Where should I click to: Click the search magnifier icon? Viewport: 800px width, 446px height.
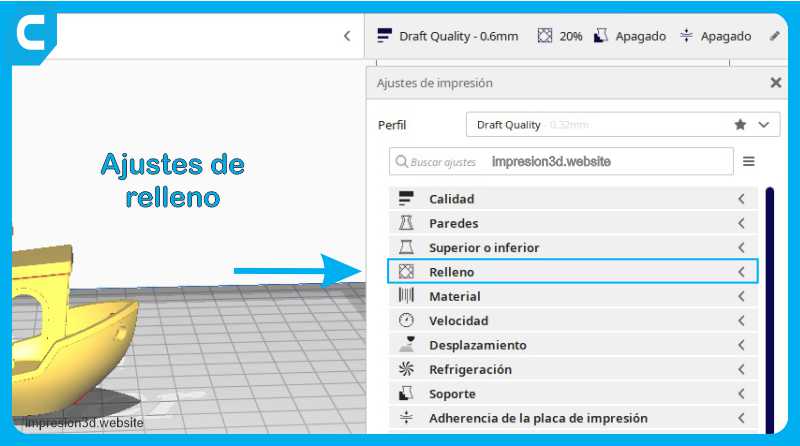[402, 162]
